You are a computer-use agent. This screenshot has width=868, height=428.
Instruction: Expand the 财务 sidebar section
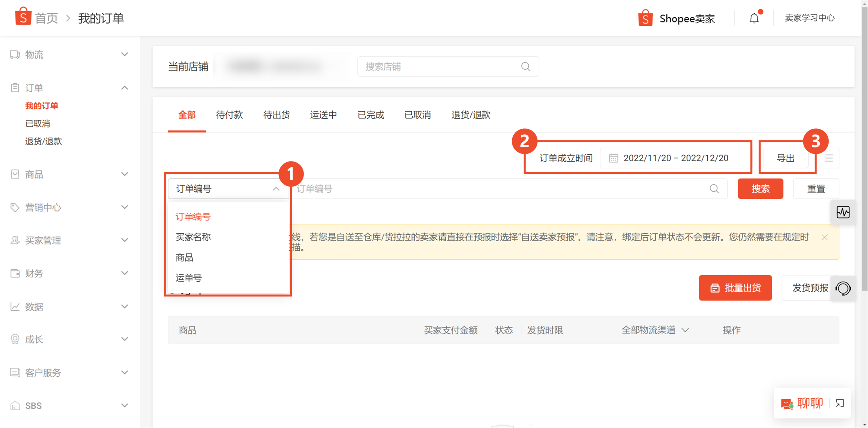[x=125, y=273]
